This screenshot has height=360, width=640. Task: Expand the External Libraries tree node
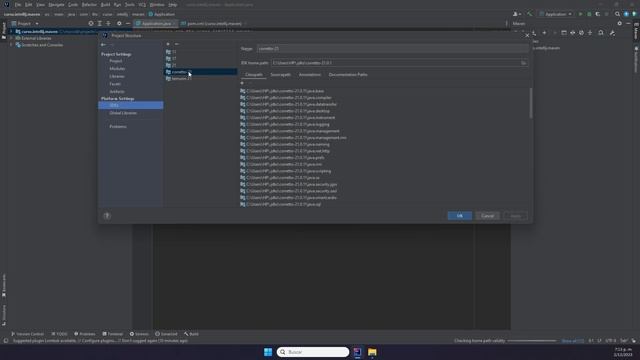coord(11,38)
